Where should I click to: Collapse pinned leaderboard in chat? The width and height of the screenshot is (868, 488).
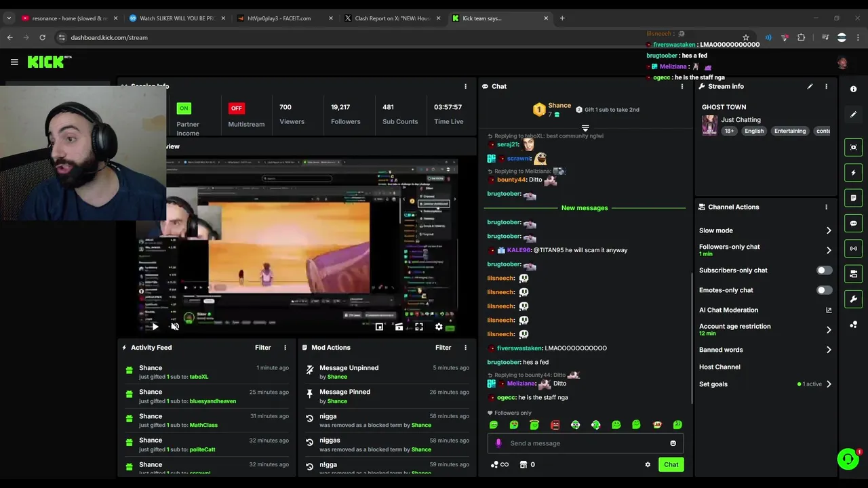coord(585,127)
